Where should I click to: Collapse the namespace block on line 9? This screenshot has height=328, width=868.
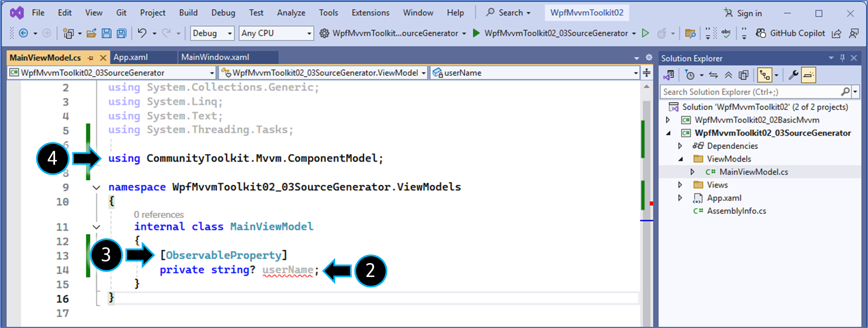tap(96, 187)
